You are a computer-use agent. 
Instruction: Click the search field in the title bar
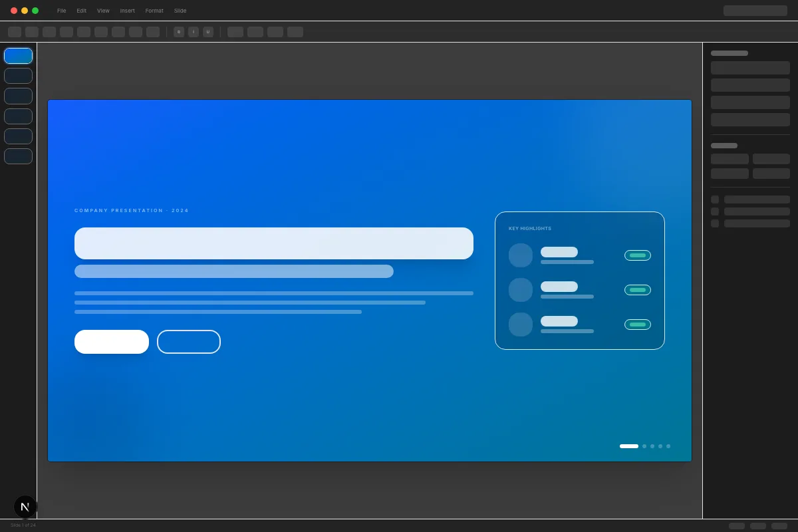pos(755,11)
